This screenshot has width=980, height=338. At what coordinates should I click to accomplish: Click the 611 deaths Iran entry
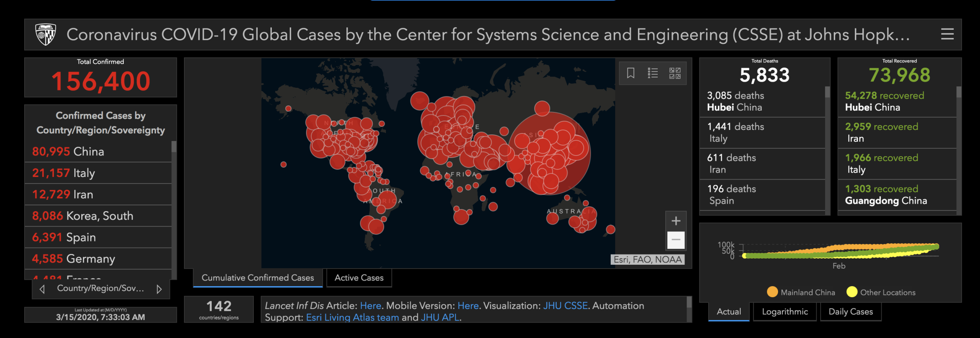pyautogui.click(x=762, y=164)
